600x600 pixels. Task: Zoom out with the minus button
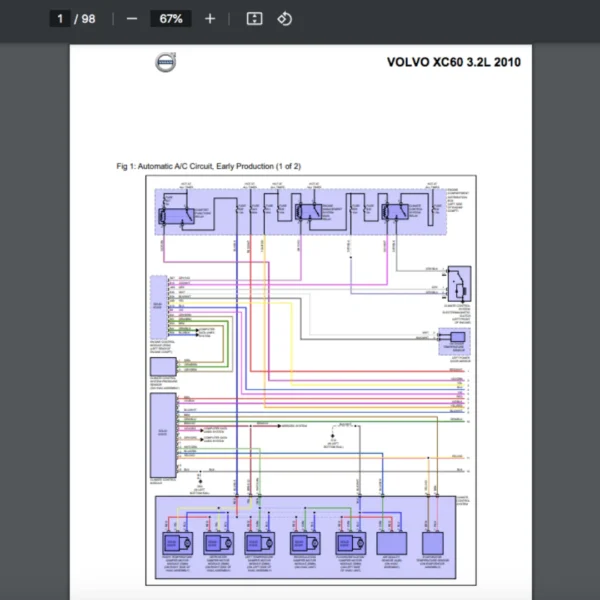[x=132, y=19]
